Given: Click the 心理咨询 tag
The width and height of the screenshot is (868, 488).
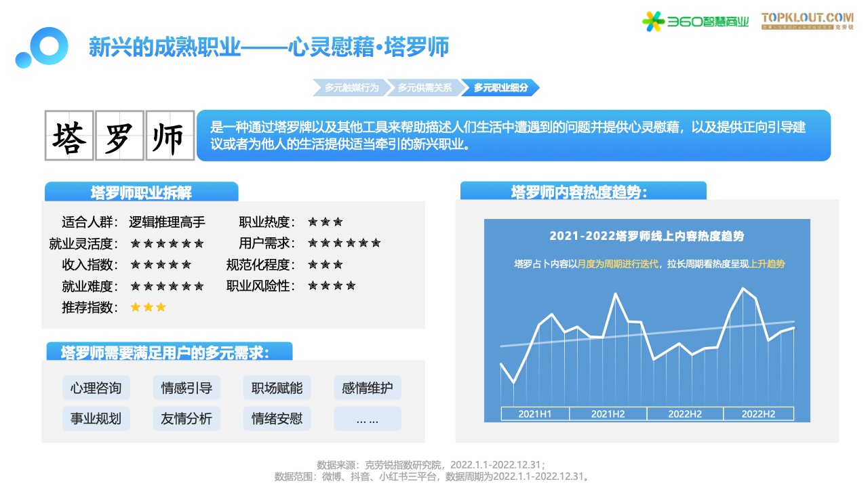Looking at the screenshot, I should (x=96, y=388).
